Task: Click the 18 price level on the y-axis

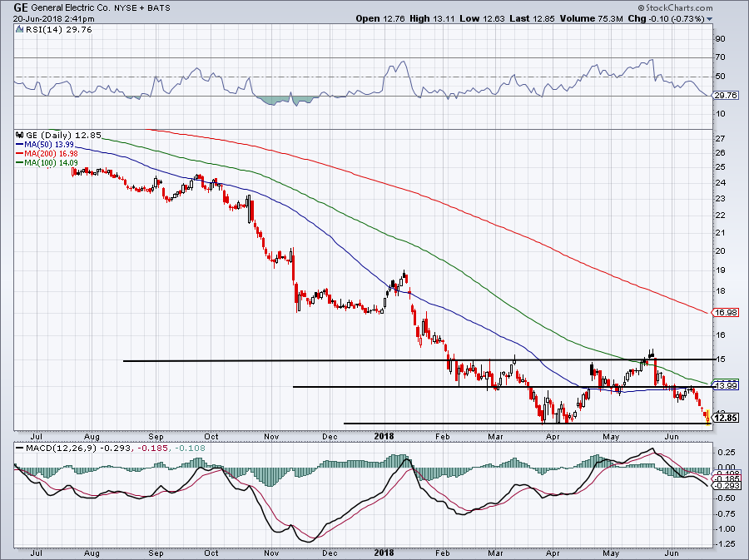Action: click(721, 291)
